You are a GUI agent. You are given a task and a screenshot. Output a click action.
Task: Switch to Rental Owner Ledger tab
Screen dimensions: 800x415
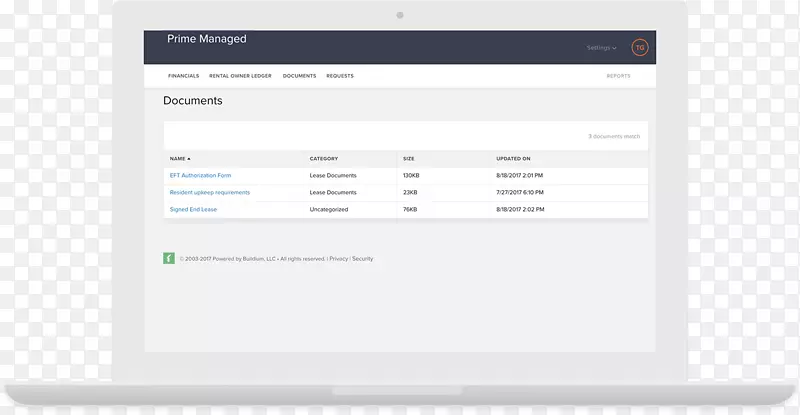tap(241, 76)
